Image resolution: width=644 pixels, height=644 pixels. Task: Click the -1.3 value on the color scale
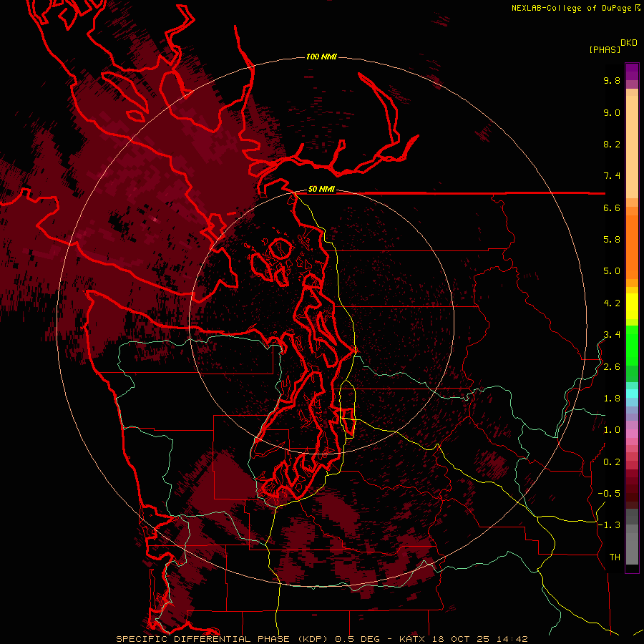(x=609, y=525)
